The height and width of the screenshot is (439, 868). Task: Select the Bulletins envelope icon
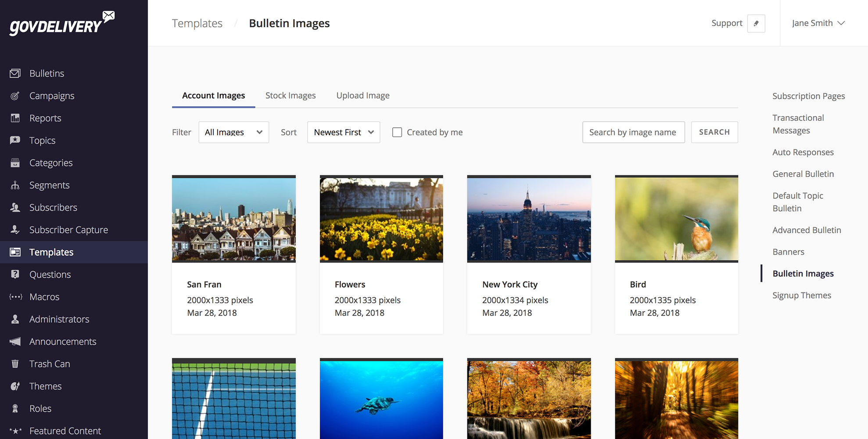point(15,73)
